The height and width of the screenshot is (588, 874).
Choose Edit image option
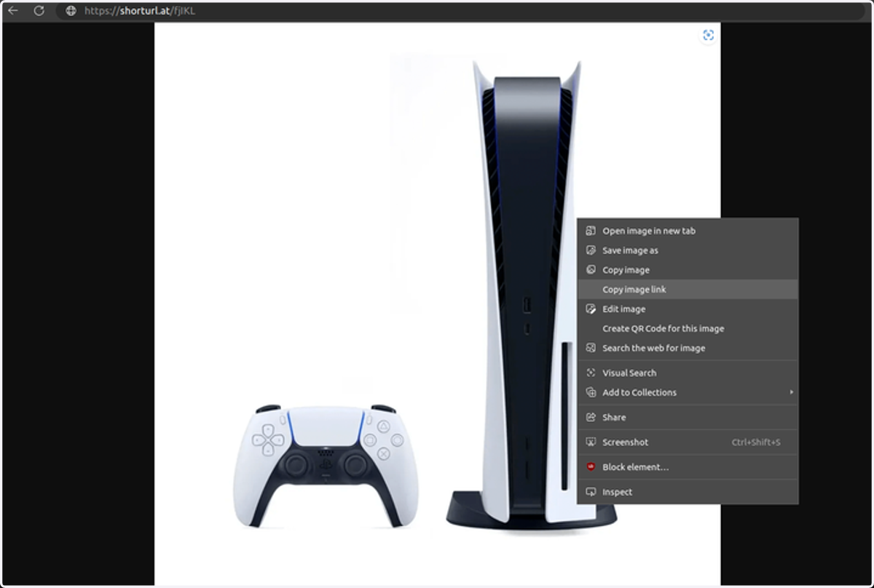688,309
